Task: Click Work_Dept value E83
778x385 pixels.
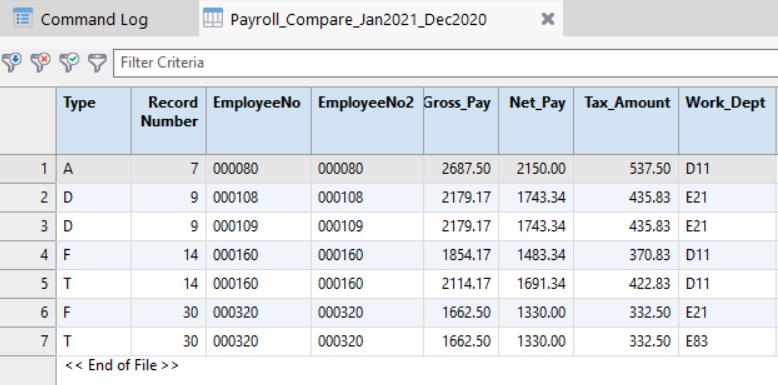Action: point(728,341)
